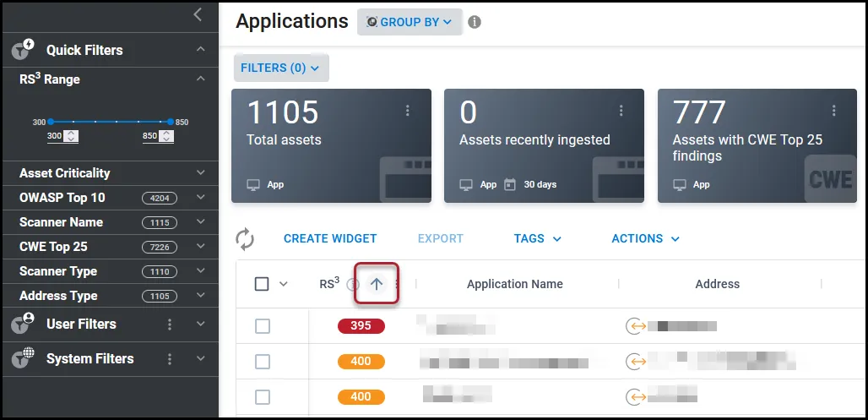Open the GROUP BY dropdown
The height and width of the screenshot is (420, 868).
point(410,22)
